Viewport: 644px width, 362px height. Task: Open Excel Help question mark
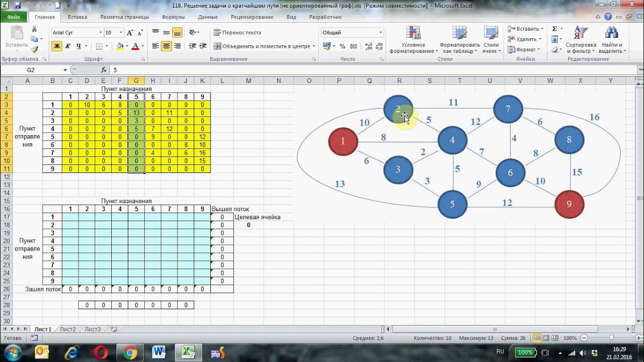click(x=608, y=17)
